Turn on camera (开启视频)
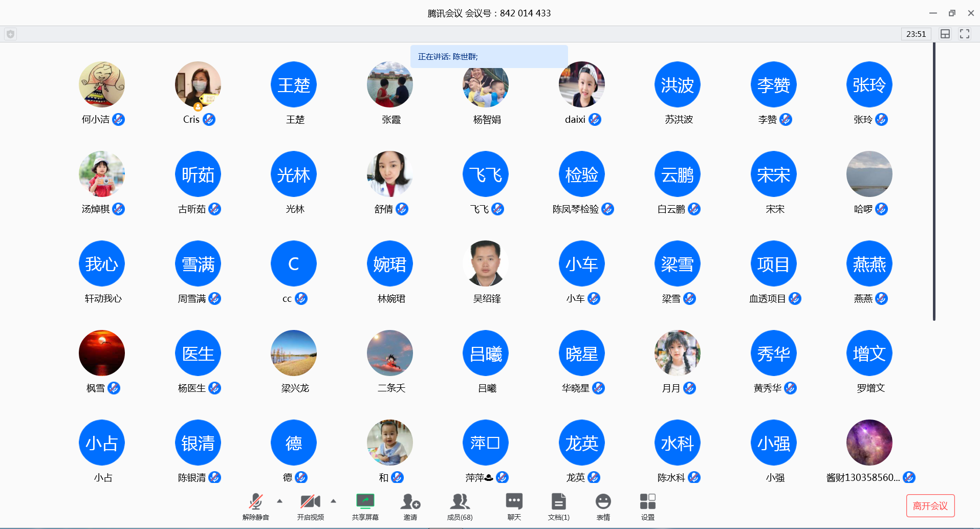This screenshot has width=980, height=529. pos(310,506)
